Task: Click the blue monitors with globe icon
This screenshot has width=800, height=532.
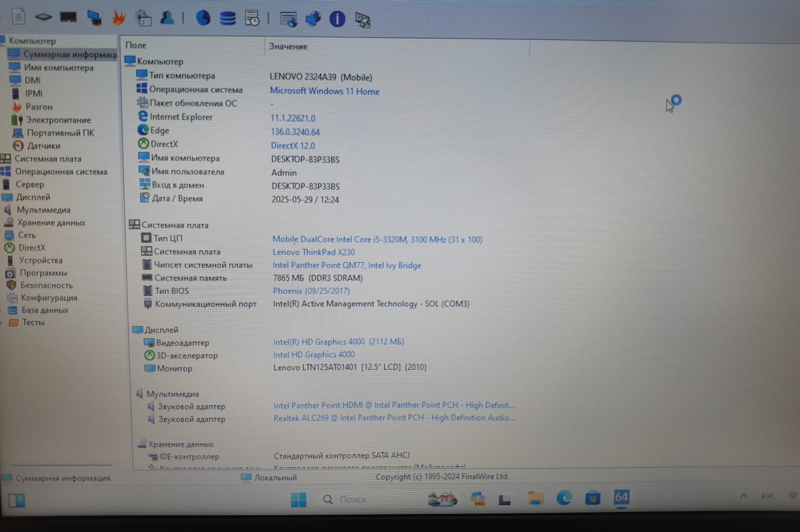Action: coord(313,19)
